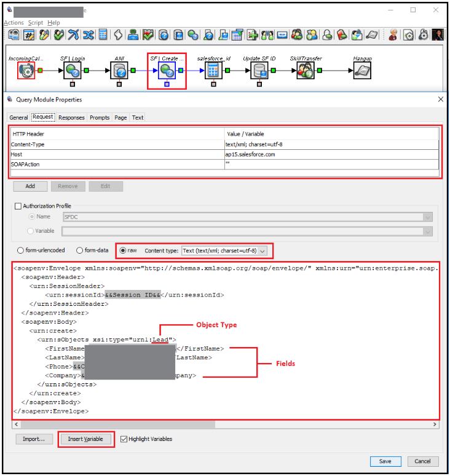The image size is (450, 476).
Task: Select the SF | Login module node
Action: 73,71
